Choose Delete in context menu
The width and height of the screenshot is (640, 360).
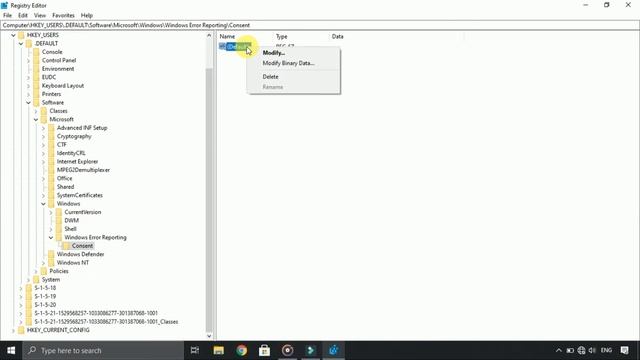pos(270,77)
